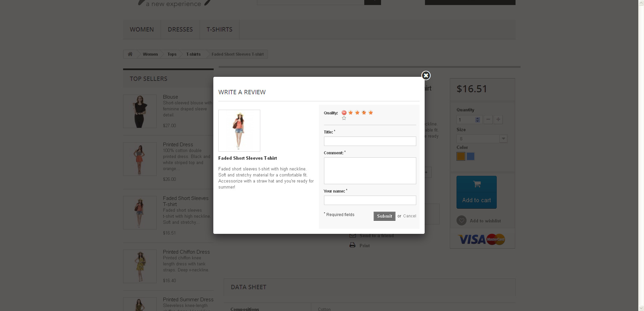Click Add to wishlist link

(485, 221)
